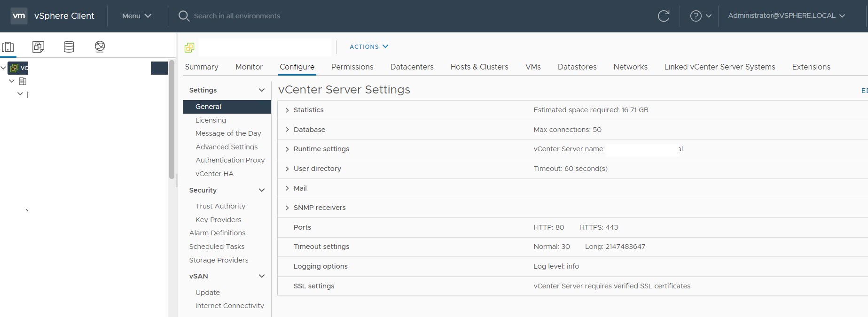Expand the SNMP receivers row

[x=287, y=208]
